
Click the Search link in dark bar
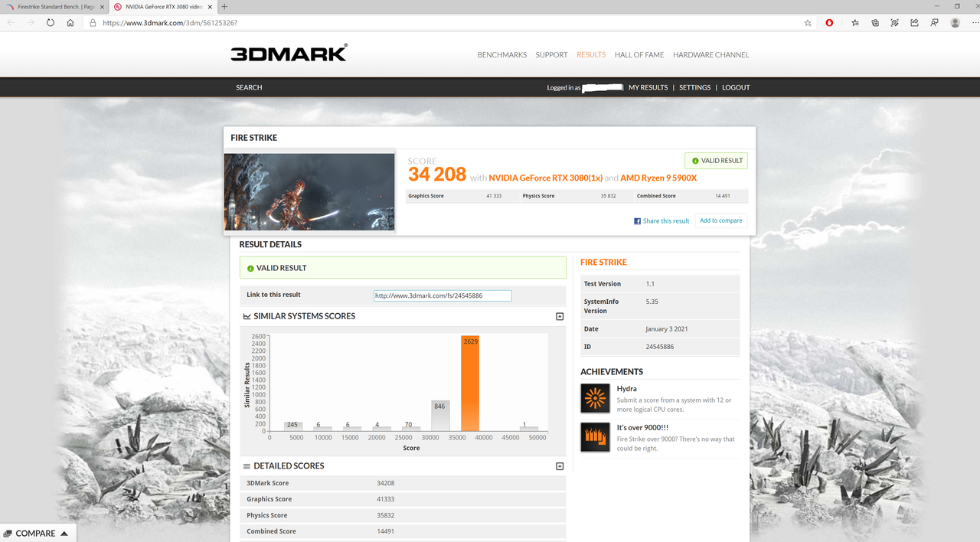tap(249, 87)
